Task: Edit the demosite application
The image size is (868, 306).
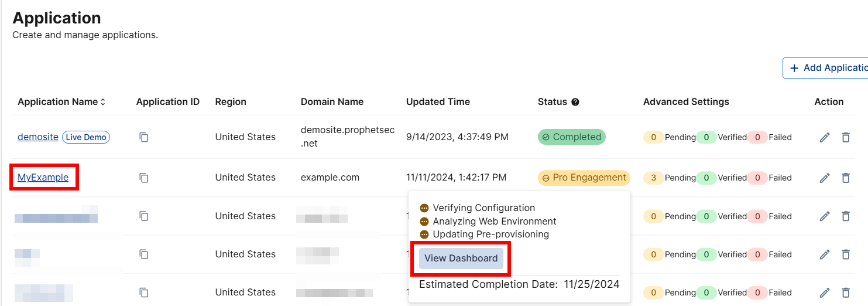Action: pos(825,137)
